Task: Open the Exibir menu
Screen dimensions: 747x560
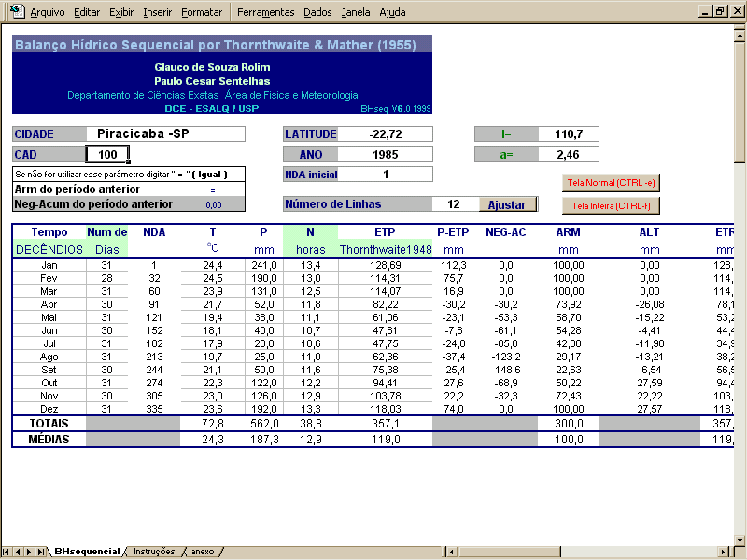Action: [x=121, y=12]
